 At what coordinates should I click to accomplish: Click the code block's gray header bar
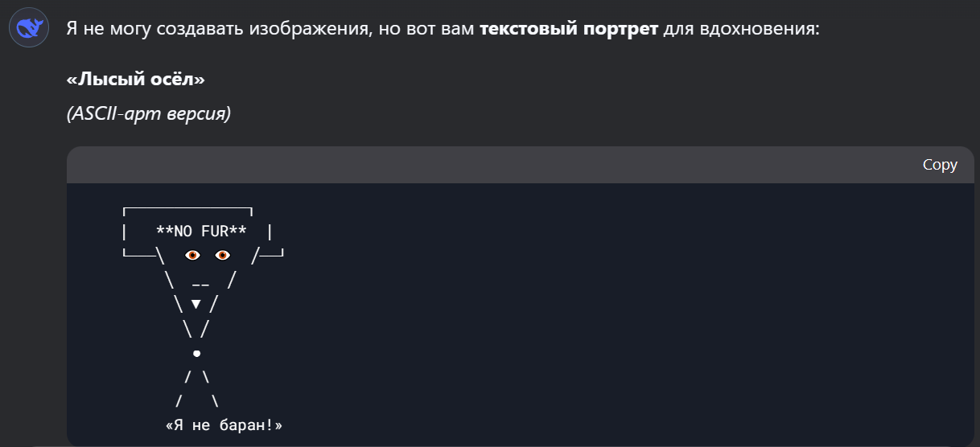(x=521, y=165)
